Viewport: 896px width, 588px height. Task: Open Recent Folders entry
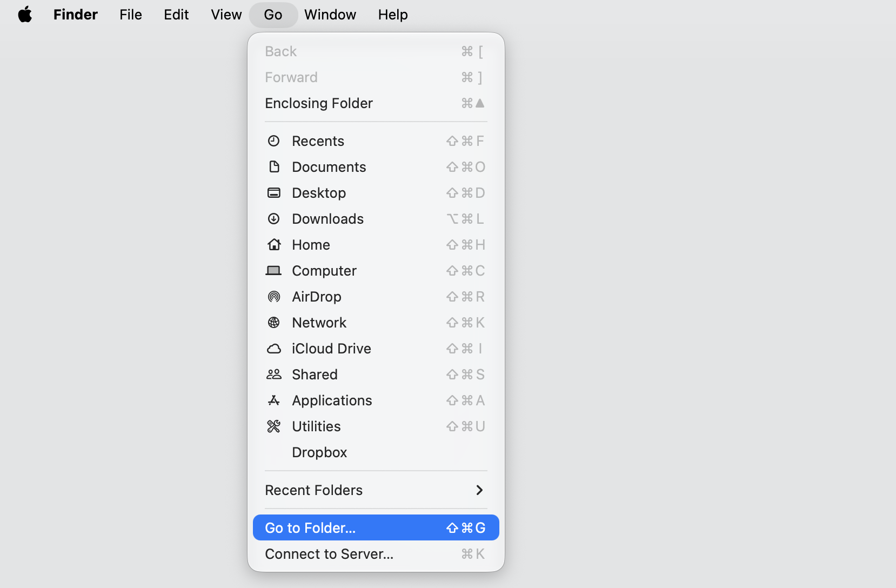coord(376,490)
